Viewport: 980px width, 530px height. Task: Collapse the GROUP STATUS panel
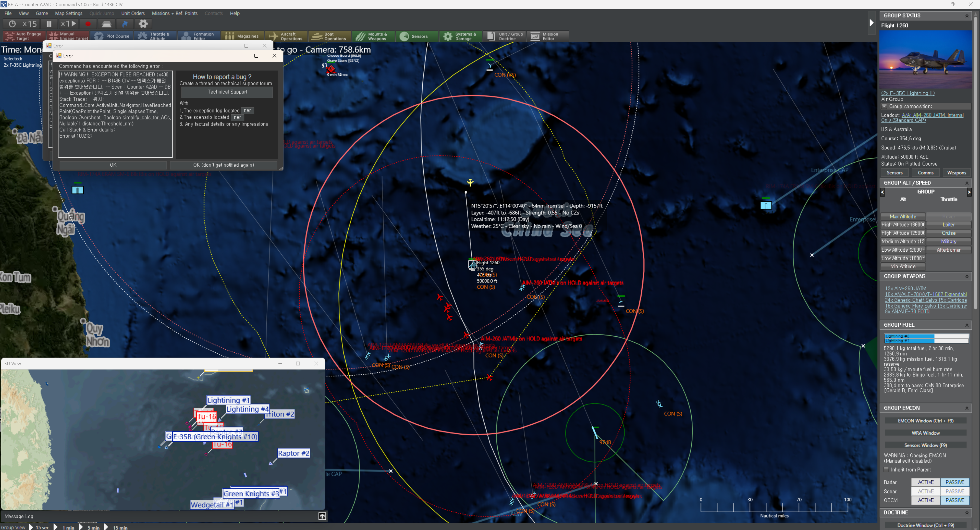click(967, 16)
